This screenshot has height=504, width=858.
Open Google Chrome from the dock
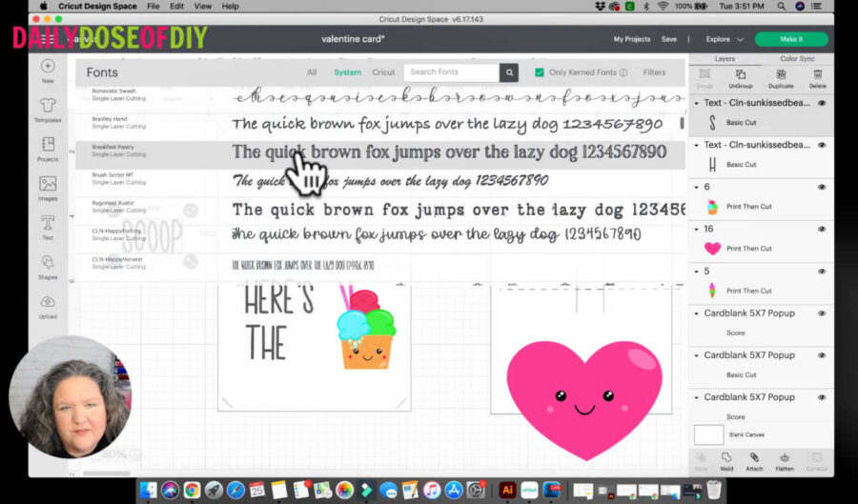click(x=192, y=490)
